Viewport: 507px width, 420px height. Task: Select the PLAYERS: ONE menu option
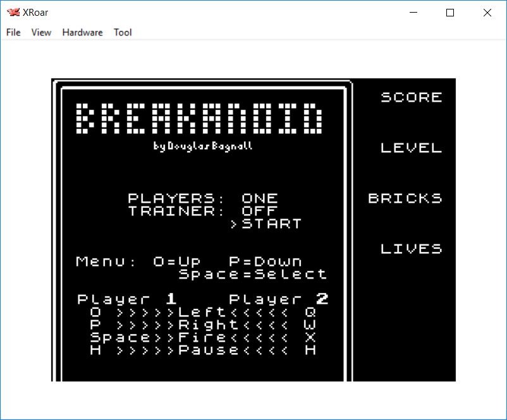click(203, 198)
